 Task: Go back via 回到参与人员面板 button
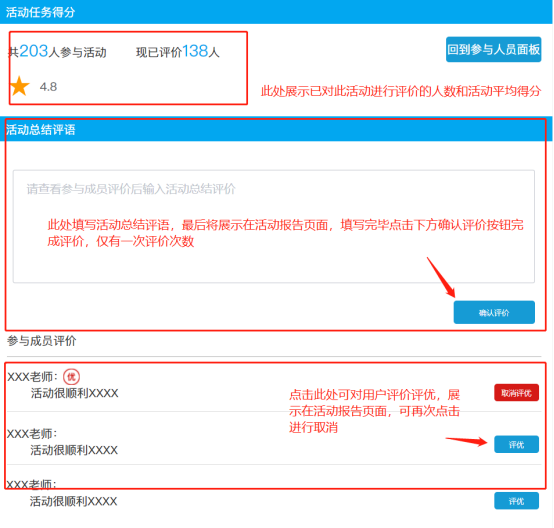click(x=493, y=49)
